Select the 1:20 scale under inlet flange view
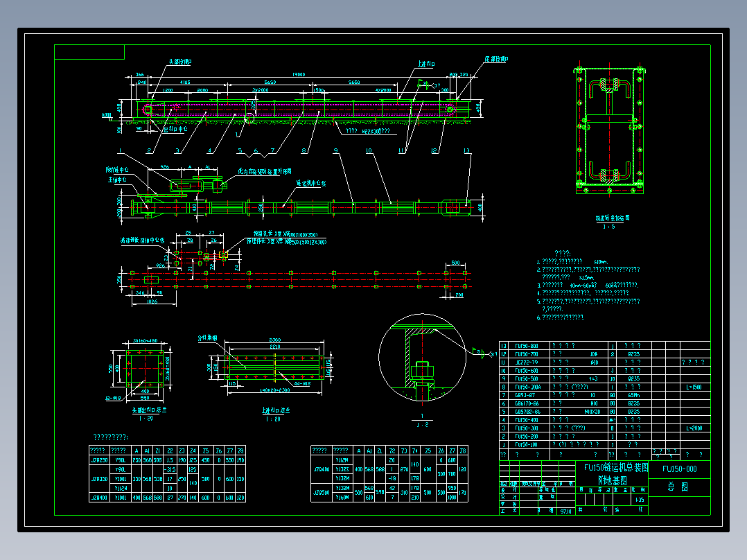The width and height of the screenshot is (747, 560). coord(274,419)
